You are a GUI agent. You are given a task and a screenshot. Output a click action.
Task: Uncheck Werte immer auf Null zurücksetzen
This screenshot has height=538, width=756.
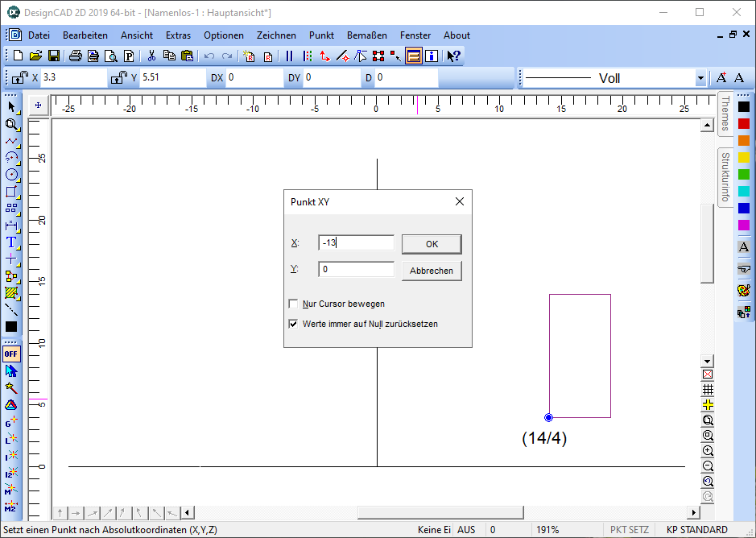pos(293,324)
